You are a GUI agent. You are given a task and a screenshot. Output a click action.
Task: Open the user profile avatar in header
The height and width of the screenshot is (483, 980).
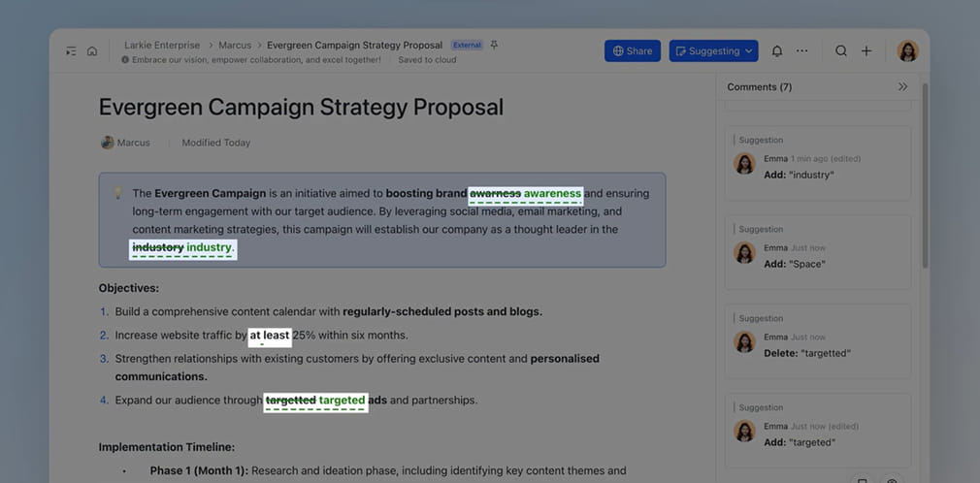point(907,51)
